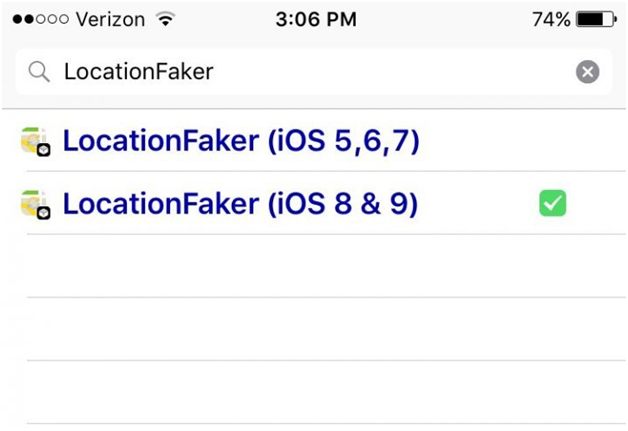Open LocationFaker (iOS 8 & 9) result
The image size is (628, 431).
coord(240,204)
